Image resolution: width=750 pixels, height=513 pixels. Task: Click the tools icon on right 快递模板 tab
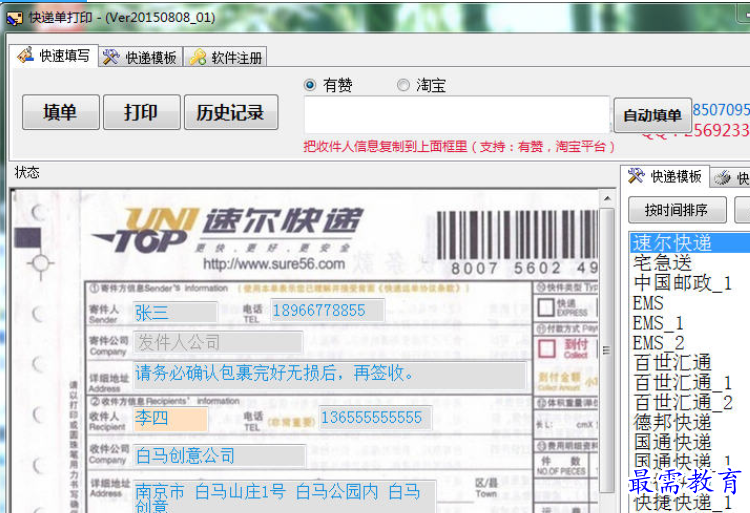point(636,176)
